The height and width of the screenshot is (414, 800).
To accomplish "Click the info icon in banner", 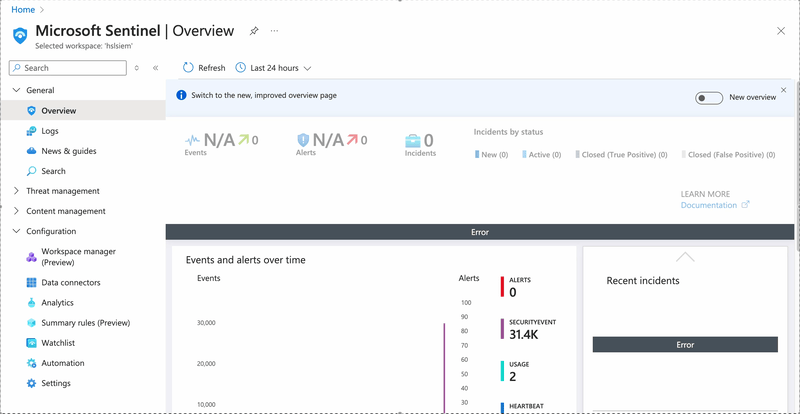I will pyautogui.click(x=181, y=95).
